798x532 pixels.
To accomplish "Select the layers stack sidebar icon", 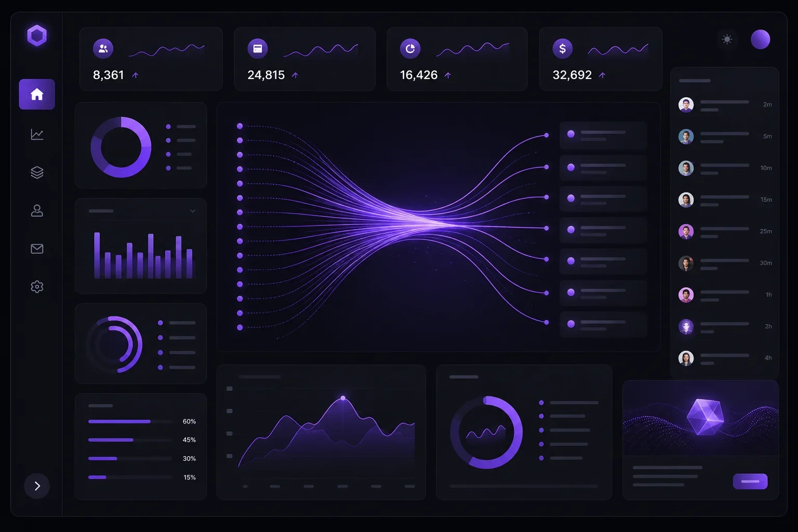I will tap(37, 172).
